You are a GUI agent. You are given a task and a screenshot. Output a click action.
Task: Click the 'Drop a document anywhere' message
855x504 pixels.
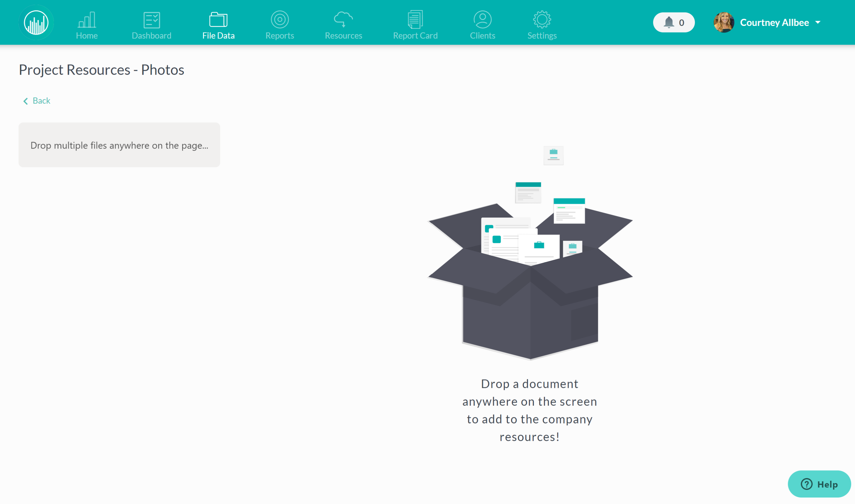click(x=530, y=410)
